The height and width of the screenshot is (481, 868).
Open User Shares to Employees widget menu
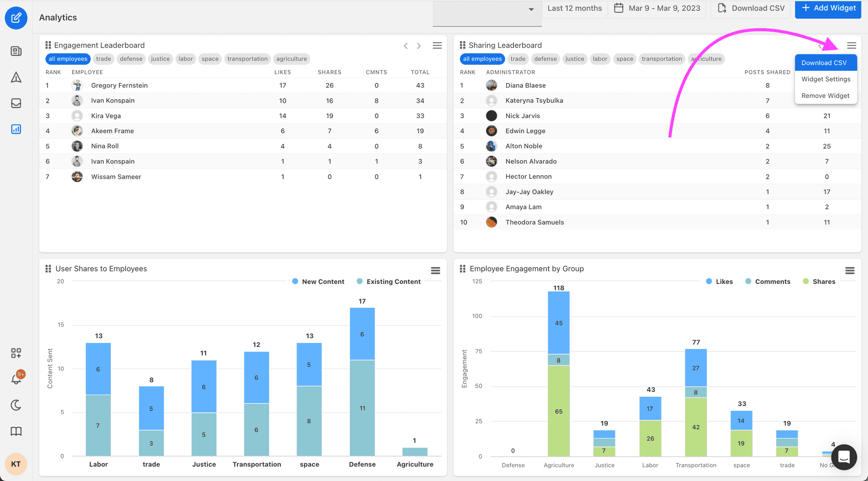point(435,270)
